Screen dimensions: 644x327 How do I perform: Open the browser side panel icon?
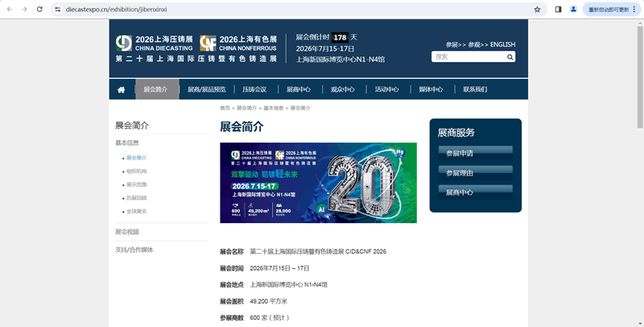coord(559,10)
